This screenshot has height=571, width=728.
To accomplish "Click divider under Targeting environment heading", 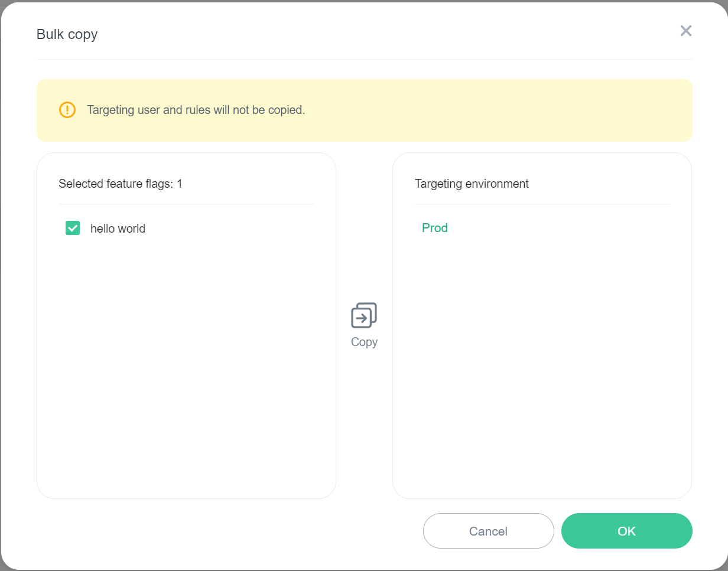I will [542, 204].
